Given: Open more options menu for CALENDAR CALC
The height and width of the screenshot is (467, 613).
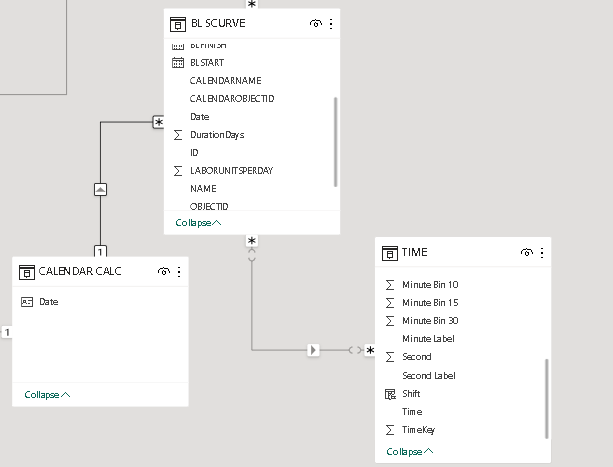Looking at the screenshot, I should (179, 272).
